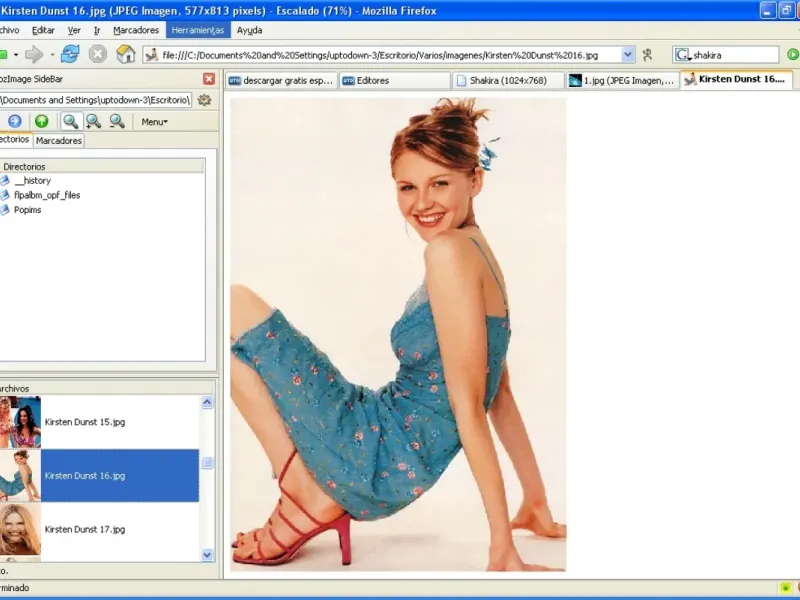Viewport: 800px width, 600px height.
Task: Go up one folder with green arrow
Action: point(41,121)
